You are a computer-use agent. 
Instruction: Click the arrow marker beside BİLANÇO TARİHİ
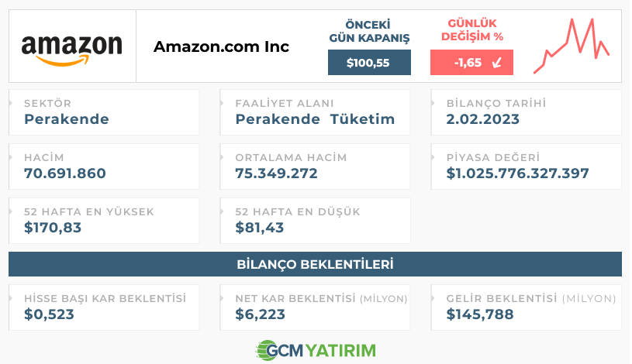433,103
